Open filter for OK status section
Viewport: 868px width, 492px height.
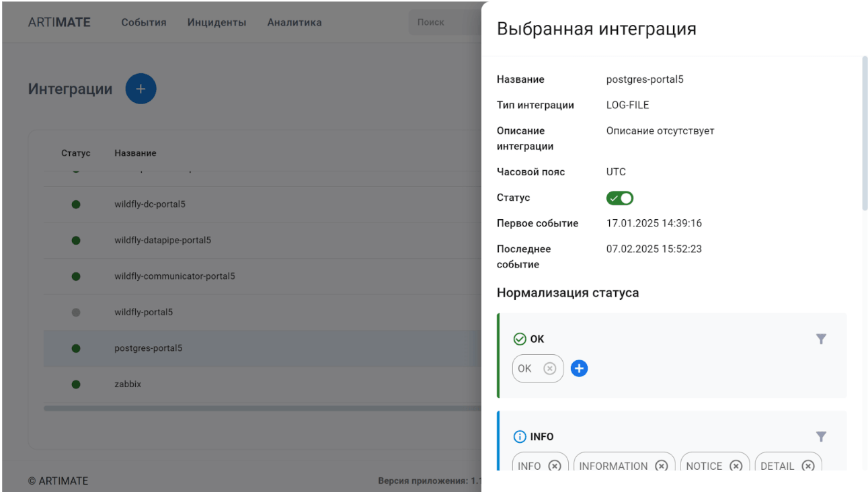[821, 339]
